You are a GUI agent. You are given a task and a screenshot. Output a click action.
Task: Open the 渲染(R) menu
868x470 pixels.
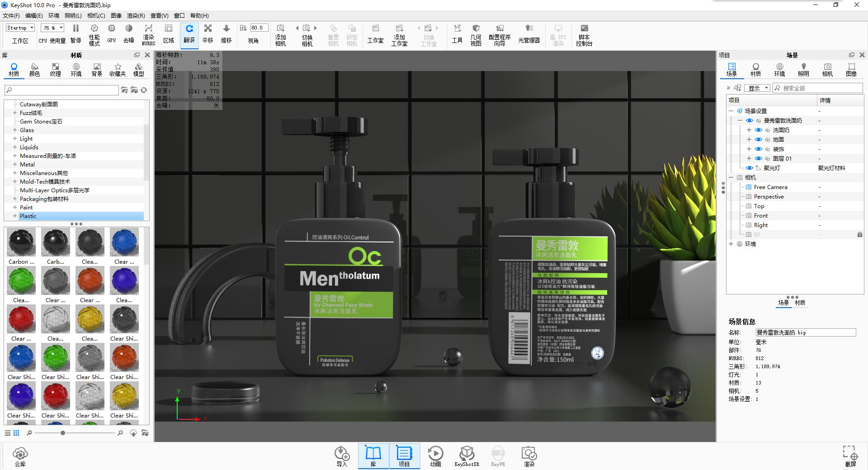136,16
